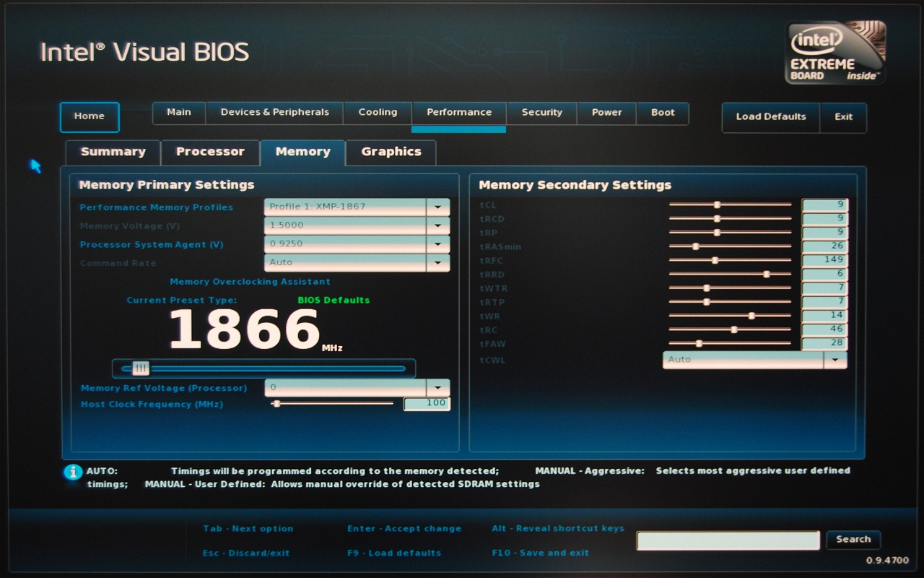Click the BIOS Defaults preset label
The image size is (924, 578).
coord(334,301)
